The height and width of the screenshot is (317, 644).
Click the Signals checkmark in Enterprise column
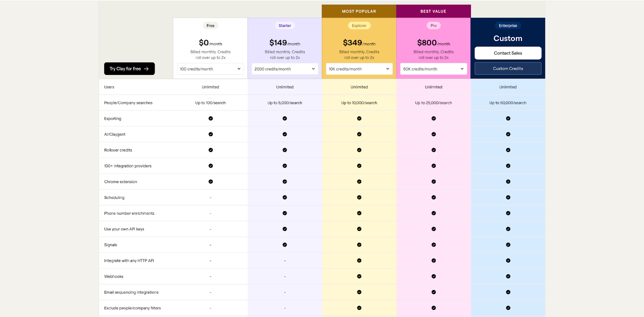coord(508,244)
